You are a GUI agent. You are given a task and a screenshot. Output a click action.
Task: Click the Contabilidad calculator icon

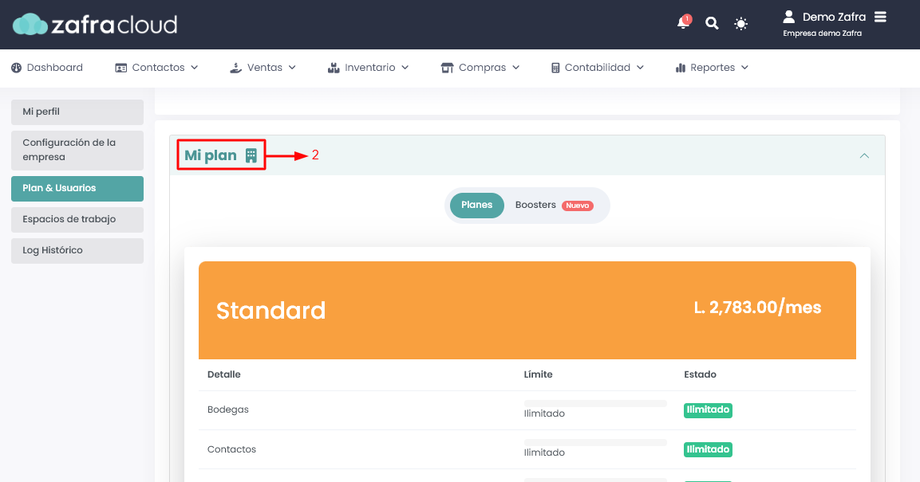(x=555, y=68)
